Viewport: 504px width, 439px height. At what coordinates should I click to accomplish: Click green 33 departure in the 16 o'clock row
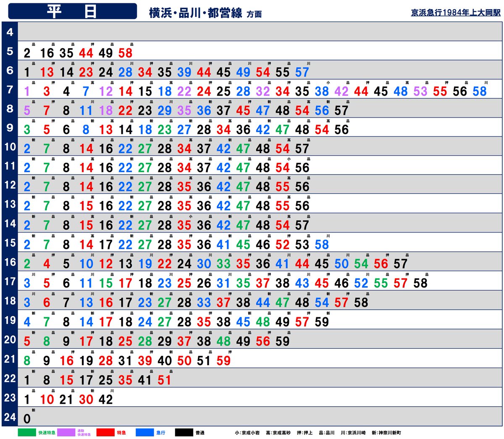click(x=223, y=264)
